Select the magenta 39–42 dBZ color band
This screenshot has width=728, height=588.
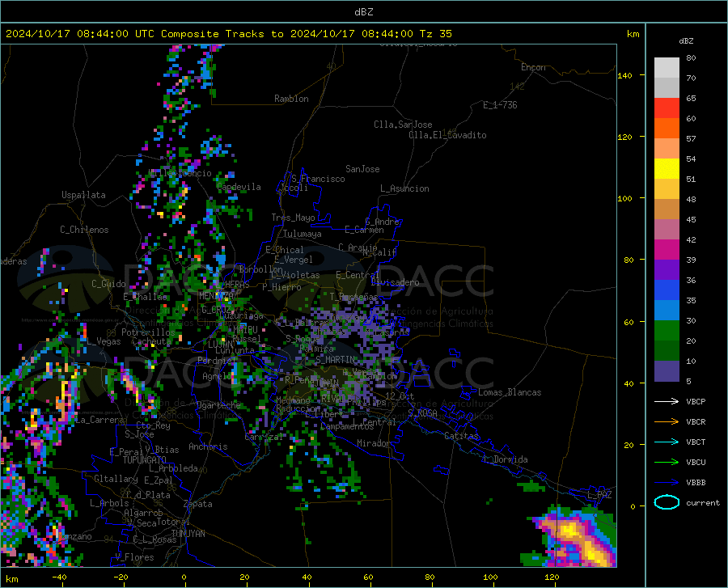[x=667, y=250]
